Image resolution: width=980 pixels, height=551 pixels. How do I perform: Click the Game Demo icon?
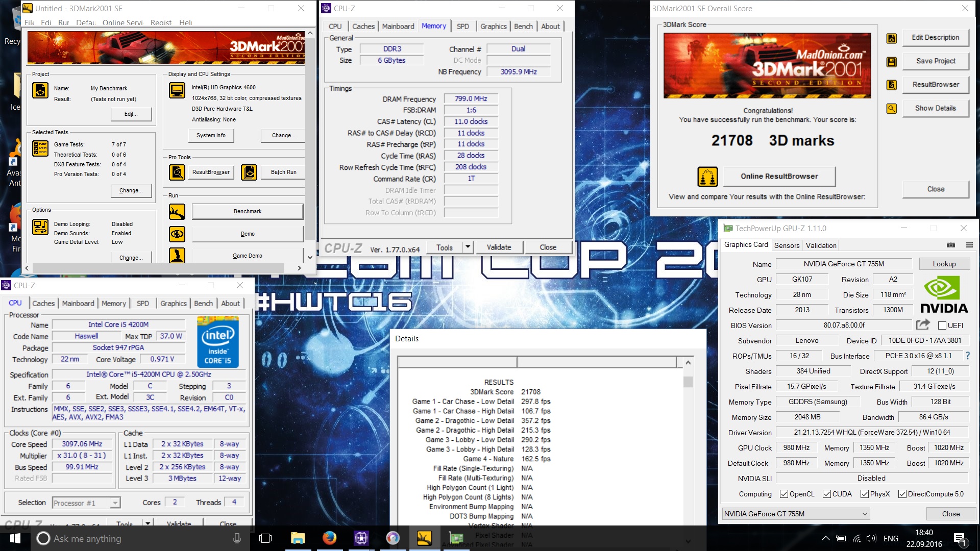[x=177, y=255]
